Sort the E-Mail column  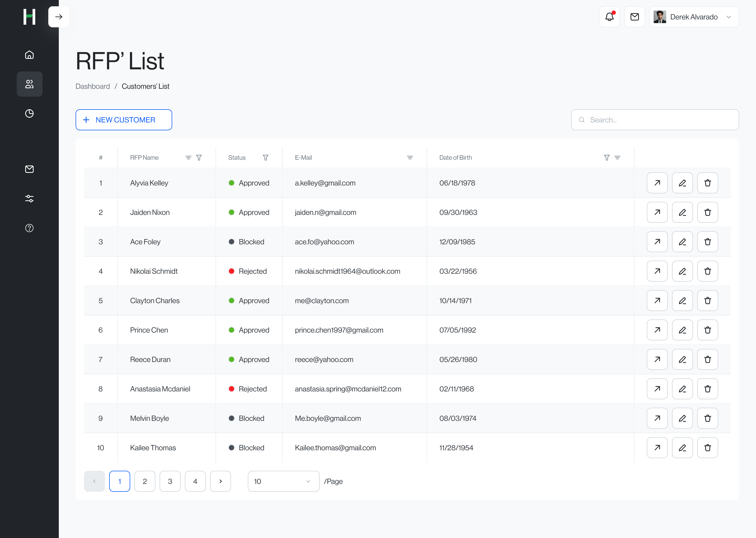[410, 158]
